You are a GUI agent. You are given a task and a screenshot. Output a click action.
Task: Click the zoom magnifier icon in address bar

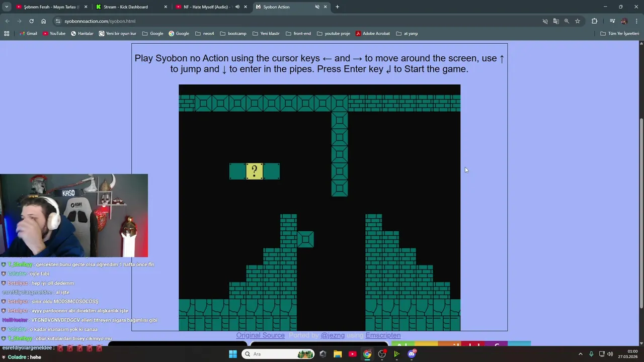pyautogui.click(x=567, y=21)
